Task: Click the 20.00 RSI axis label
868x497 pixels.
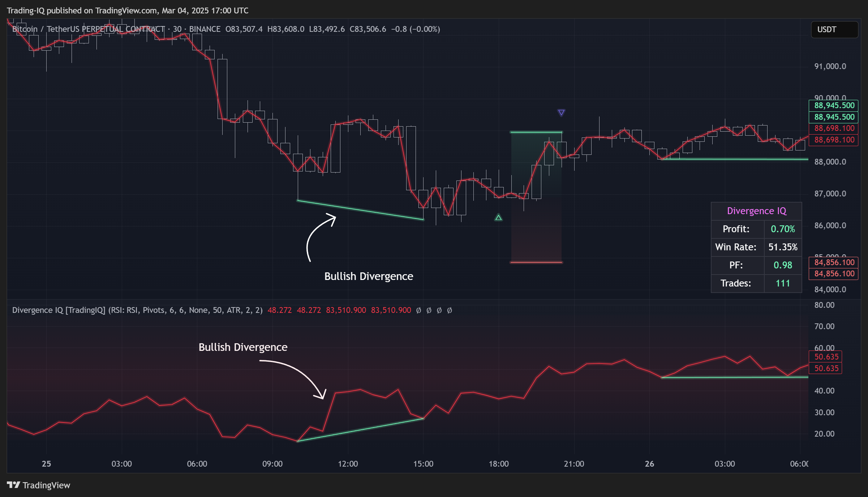Action: coord(824,434)
